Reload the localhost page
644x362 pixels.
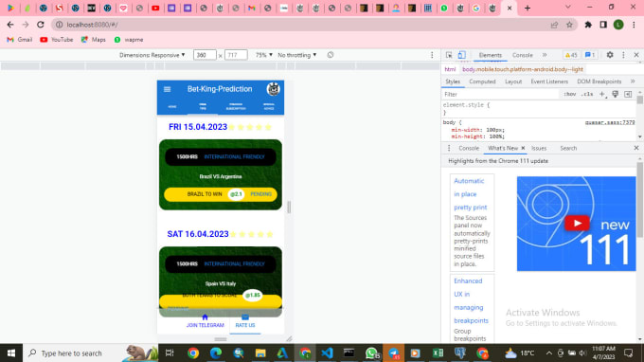point(40,25)
